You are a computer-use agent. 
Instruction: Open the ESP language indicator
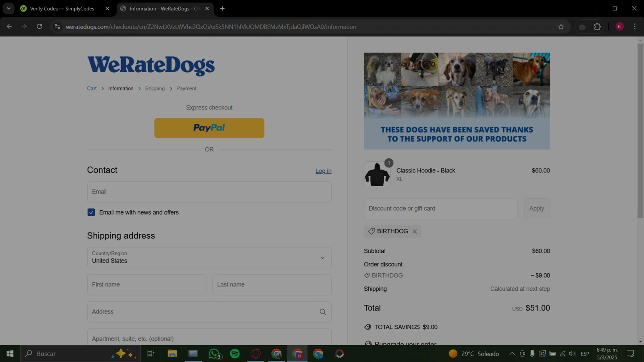pyautogui.click(x=585, y=354)
